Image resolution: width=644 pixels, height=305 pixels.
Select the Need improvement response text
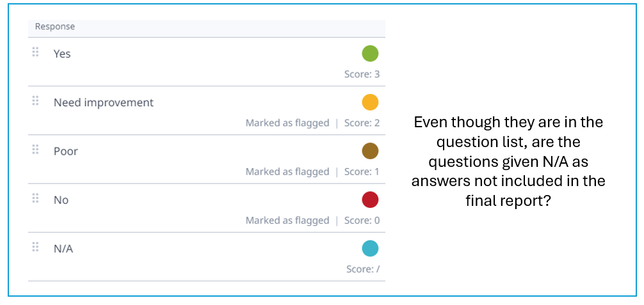pyautogui.click(x=104, y=103)
